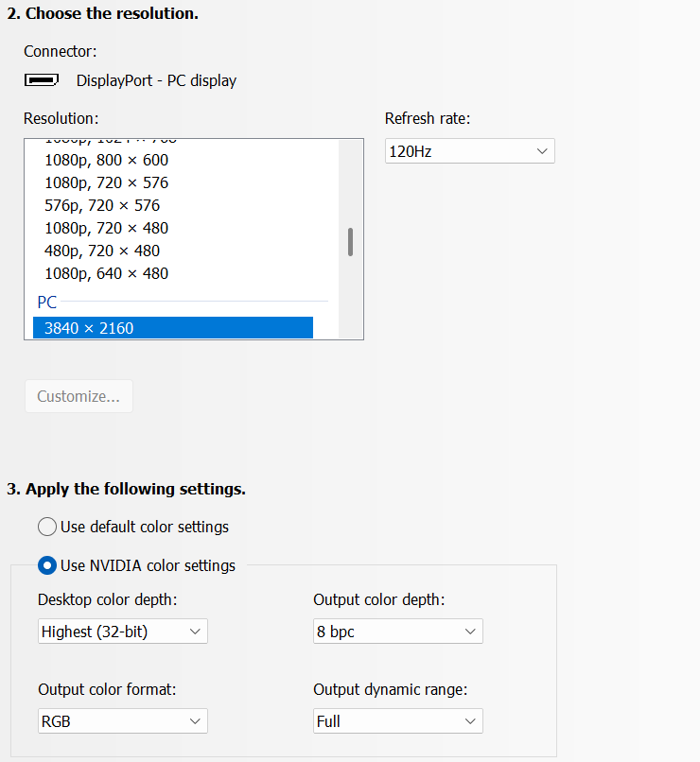Select 1080p, 640 × 480 resolution
Image resolution: width=700 pixels, height=762 pixels.
tap(107, 273)
